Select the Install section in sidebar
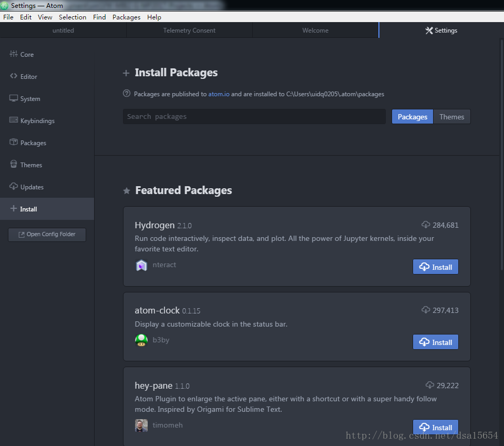This screenshot has width=504, height=446. 47,209
